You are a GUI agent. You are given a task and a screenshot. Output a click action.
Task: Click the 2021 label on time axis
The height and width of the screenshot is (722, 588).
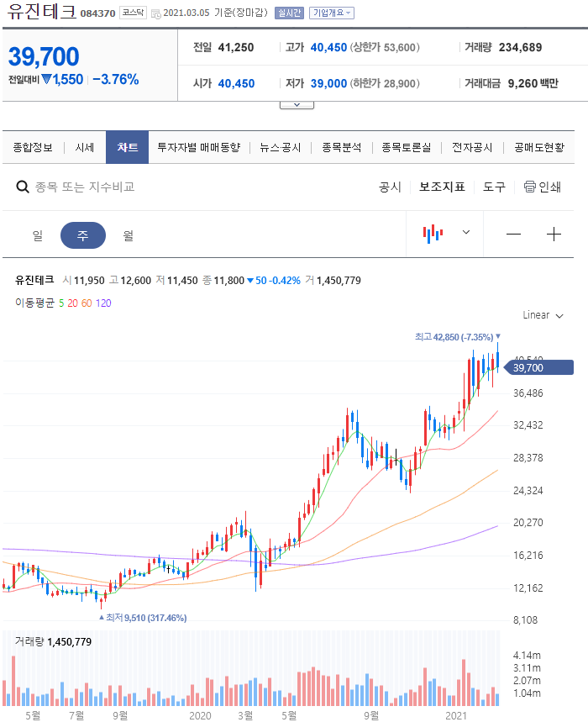point(456,715)
